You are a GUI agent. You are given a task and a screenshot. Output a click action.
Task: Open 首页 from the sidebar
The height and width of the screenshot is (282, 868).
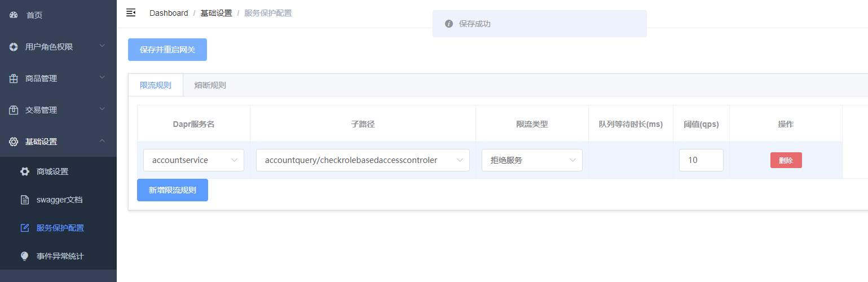[x=58, y=15]
